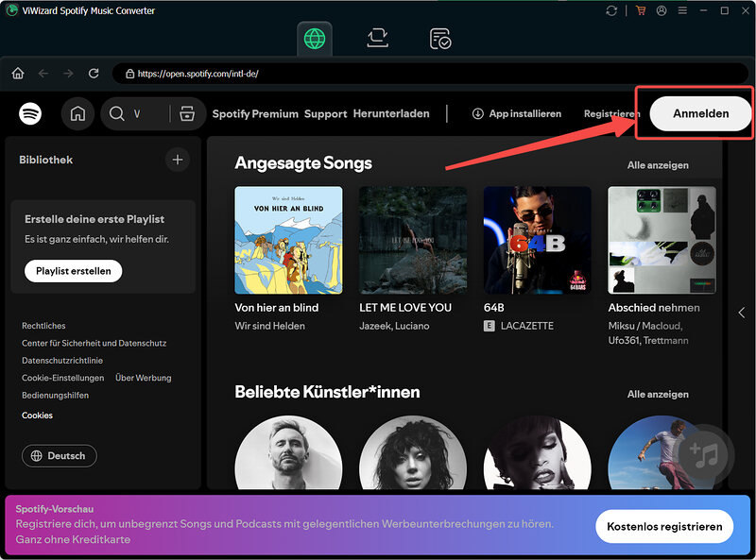Open the shopping cart purchase icon
756x560 pixels.
[x=641, y=10]
